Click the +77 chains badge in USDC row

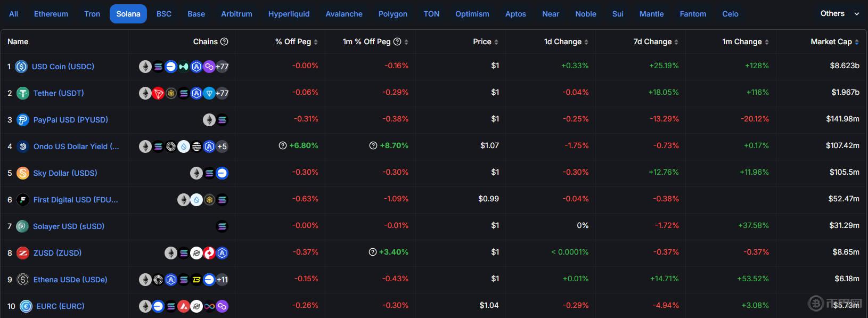(222, 67)
